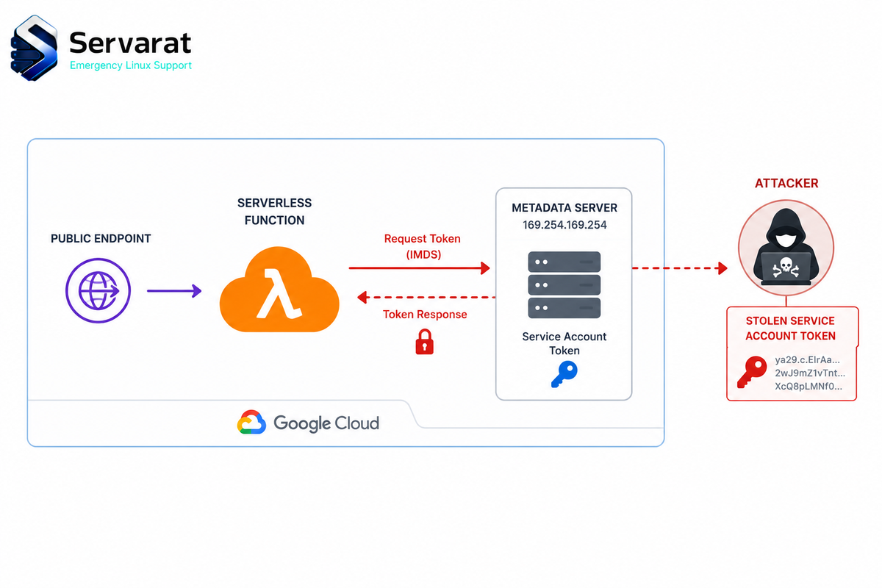882x588 pixels.
Task: Select the metadata server rack icon
Action: (x=564, y=284)
